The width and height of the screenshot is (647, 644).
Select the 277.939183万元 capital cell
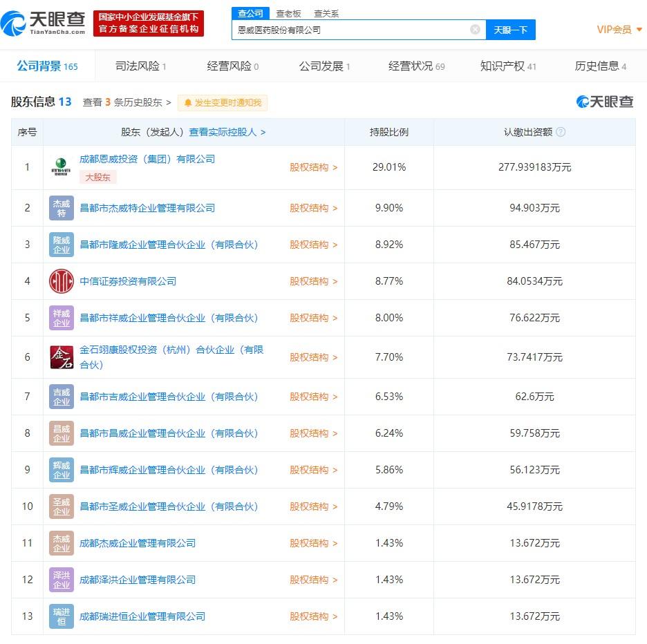pyautogui.click(x=534, y=167)
